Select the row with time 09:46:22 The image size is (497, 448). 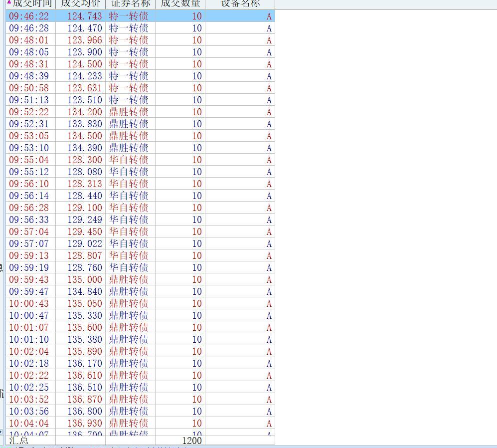[x=140, y=16]
